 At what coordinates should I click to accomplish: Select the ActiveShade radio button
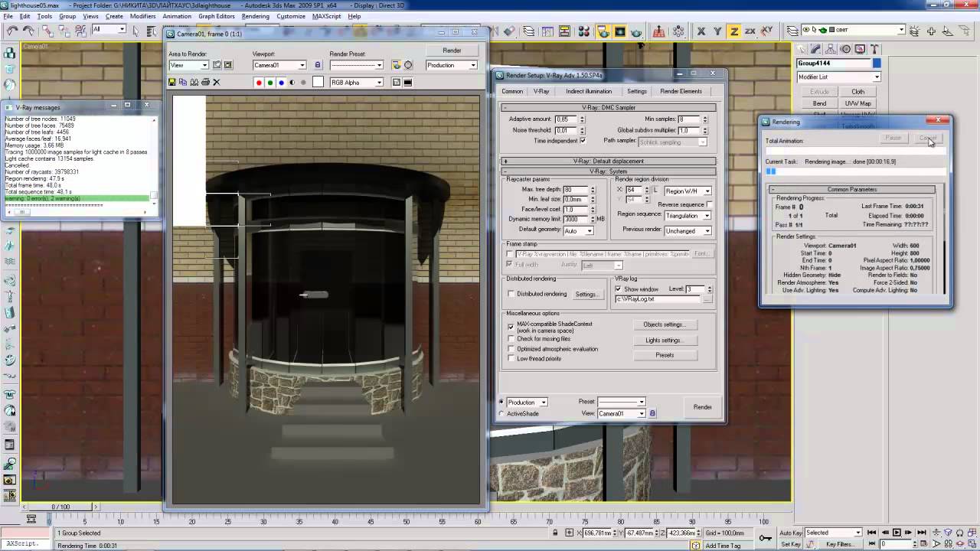pos(501,414)
